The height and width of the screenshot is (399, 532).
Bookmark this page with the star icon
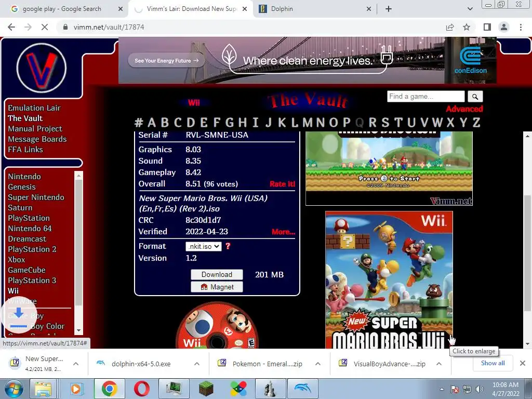point(467,27)
